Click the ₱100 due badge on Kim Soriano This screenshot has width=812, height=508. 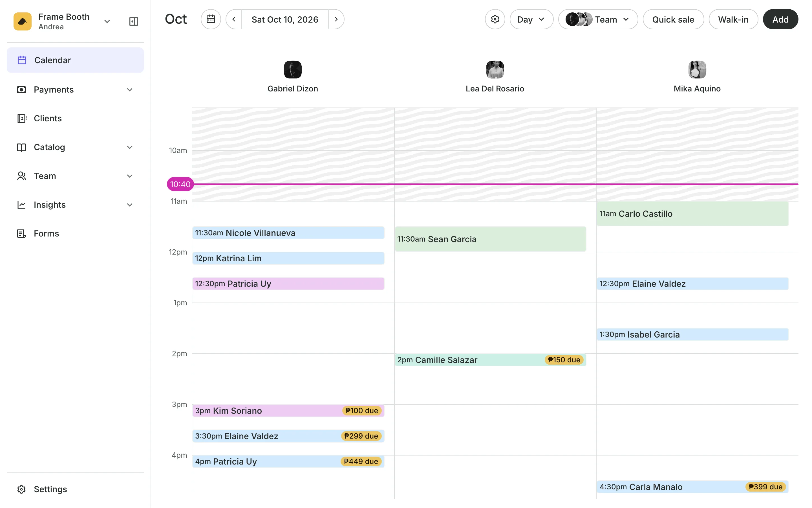tap(362, 411)
